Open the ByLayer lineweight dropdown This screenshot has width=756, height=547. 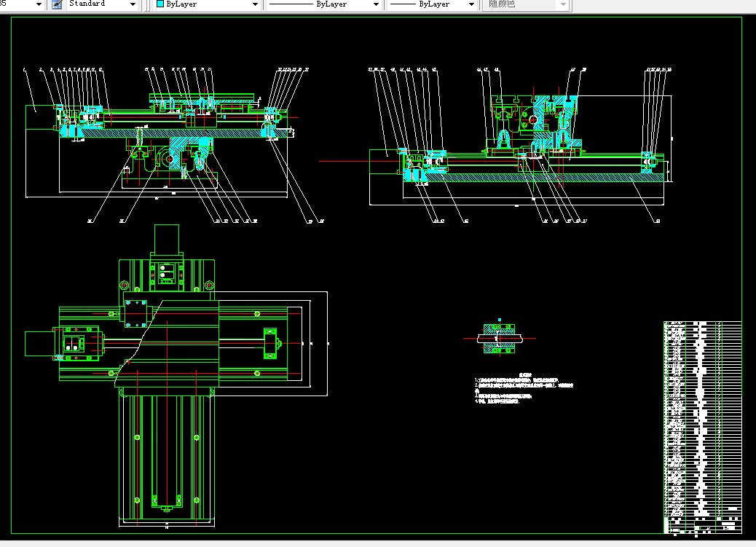[x=432, y=4]
